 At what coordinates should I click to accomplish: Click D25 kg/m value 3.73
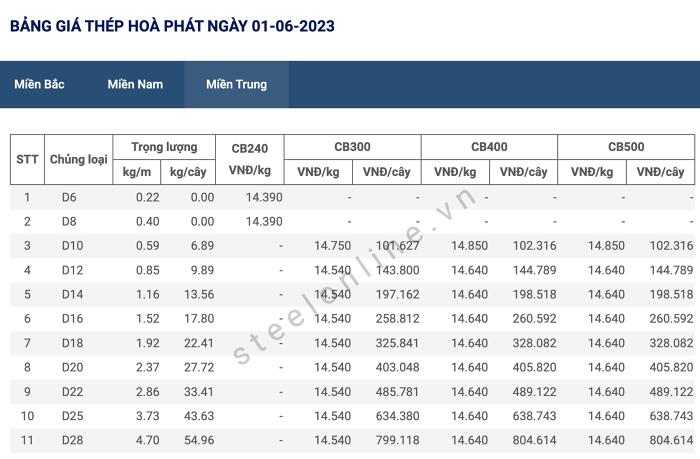(147, 416)
